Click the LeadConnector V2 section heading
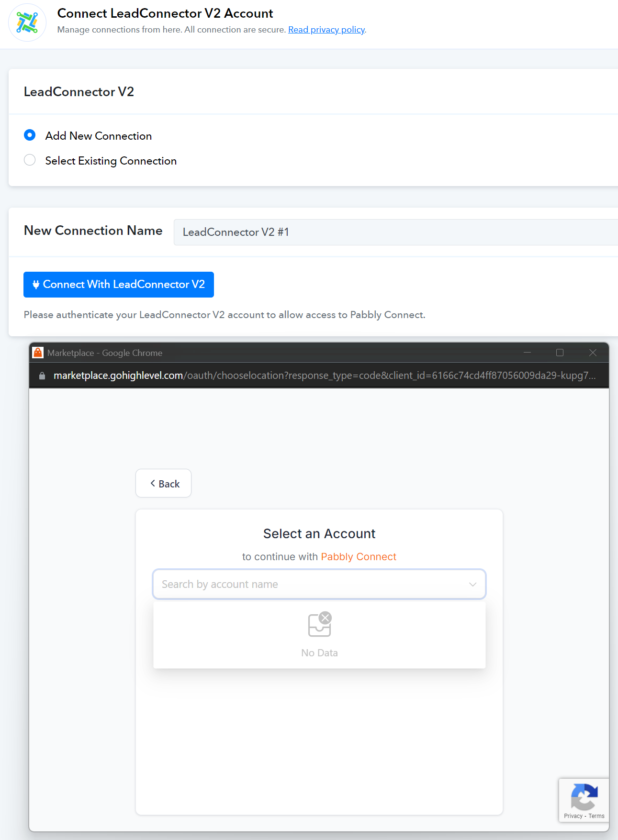This screenshot has height=840, width=618. click(x=79, y=92)
